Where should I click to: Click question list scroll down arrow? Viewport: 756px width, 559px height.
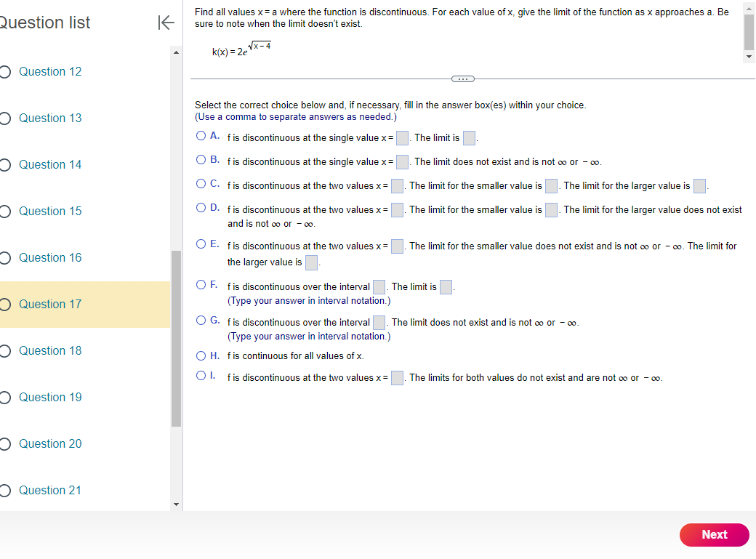click(x=176, y=504)
